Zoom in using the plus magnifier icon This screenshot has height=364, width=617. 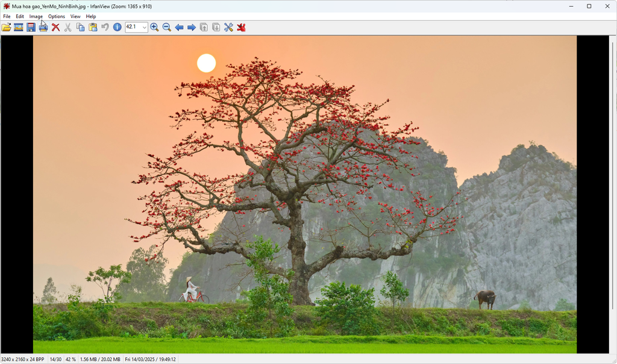click(x=154, y=27)
